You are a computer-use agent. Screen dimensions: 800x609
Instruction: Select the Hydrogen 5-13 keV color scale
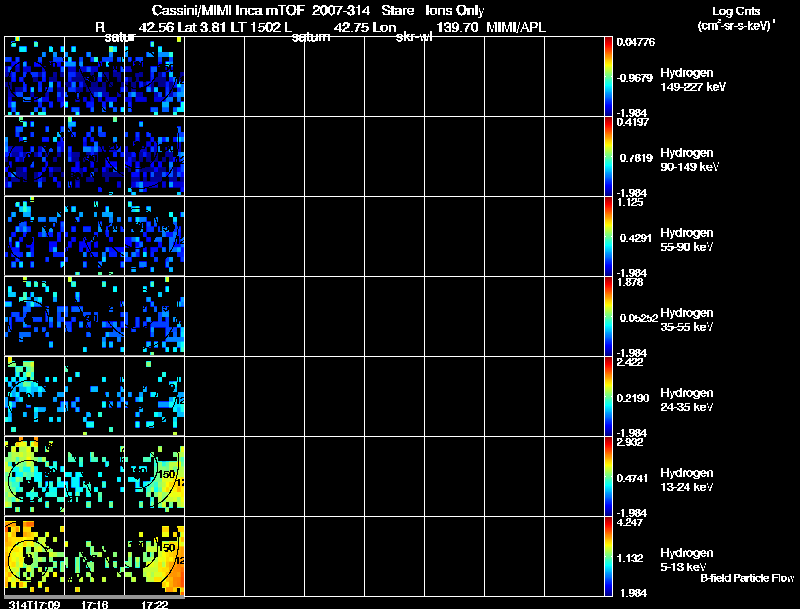[x=609, y=556]
